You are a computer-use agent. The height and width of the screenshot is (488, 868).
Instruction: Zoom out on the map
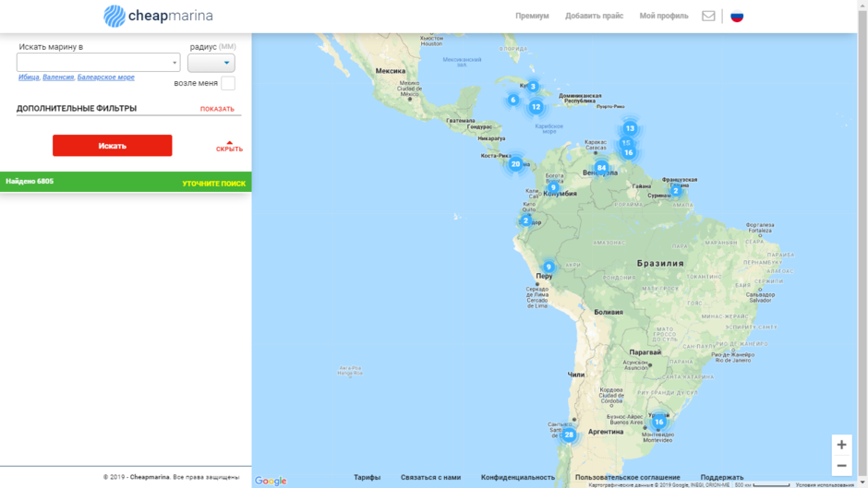tap(841, 466)
